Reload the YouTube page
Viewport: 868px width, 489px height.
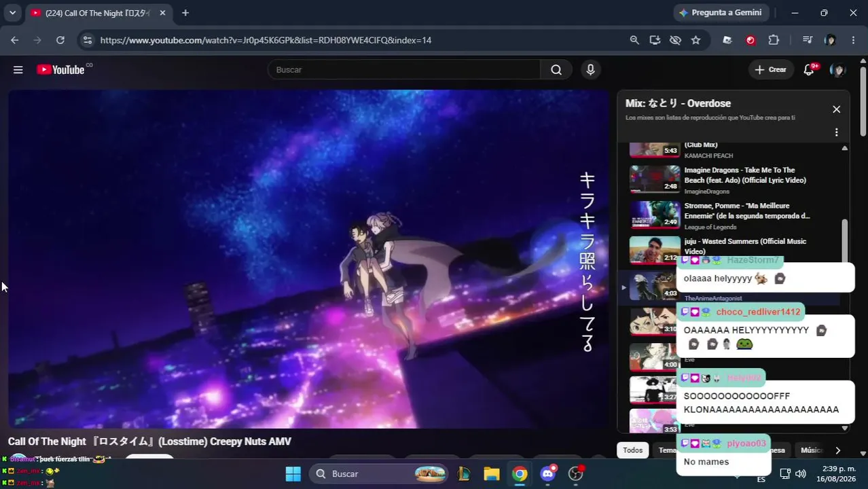tap(60, 40)
